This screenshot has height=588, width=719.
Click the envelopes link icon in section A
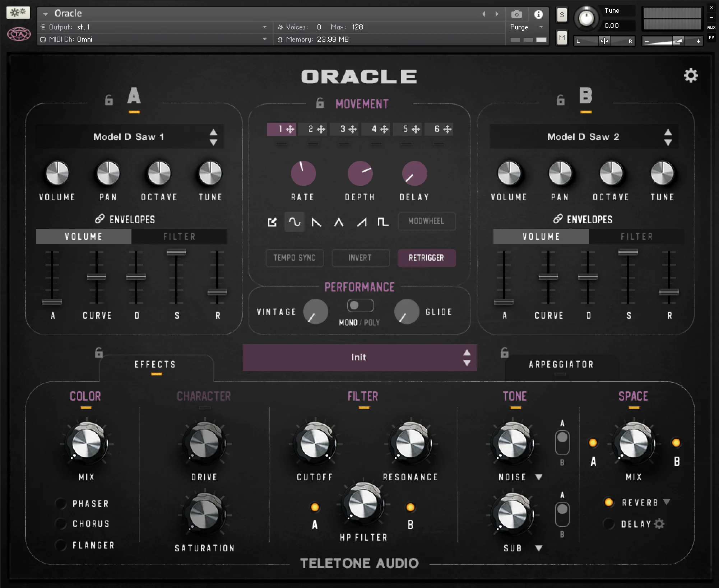(99, 219)
